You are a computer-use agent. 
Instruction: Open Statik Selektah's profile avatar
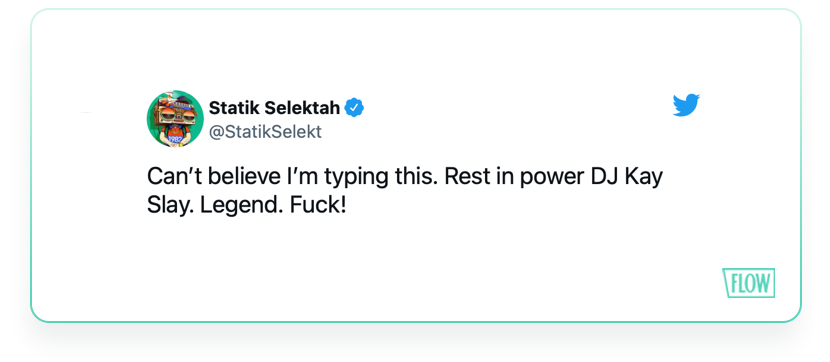coord(175,119)
